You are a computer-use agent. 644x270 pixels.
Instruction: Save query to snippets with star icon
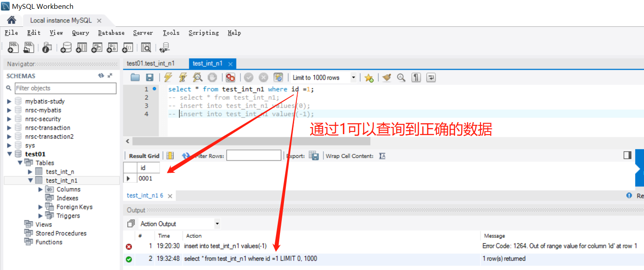point(368,78)
